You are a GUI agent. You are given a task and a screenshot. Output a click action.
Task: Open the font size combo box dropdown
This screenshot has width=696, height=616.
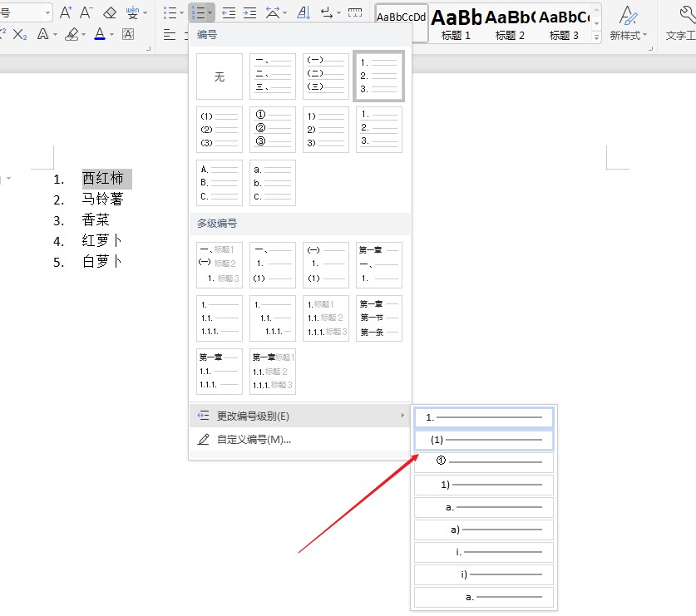click(x=47, y=12)
